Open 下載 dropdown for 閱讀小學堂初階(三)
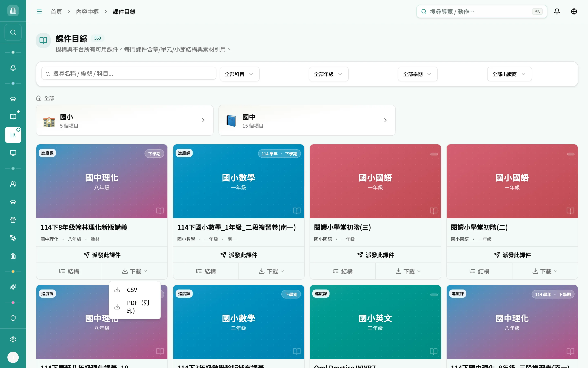This screenshot has height=368, width=588. tap(408, 271)
